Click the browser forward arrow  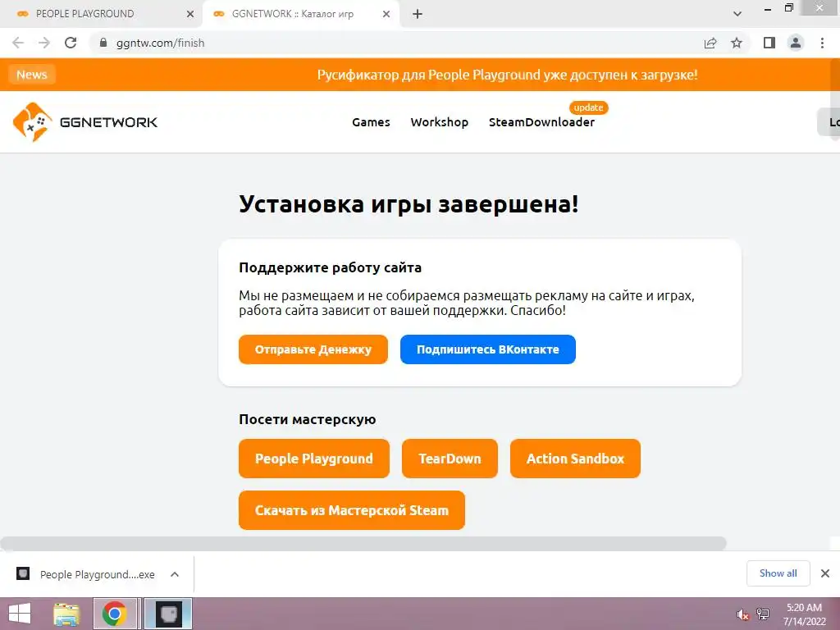pos(44,43)
